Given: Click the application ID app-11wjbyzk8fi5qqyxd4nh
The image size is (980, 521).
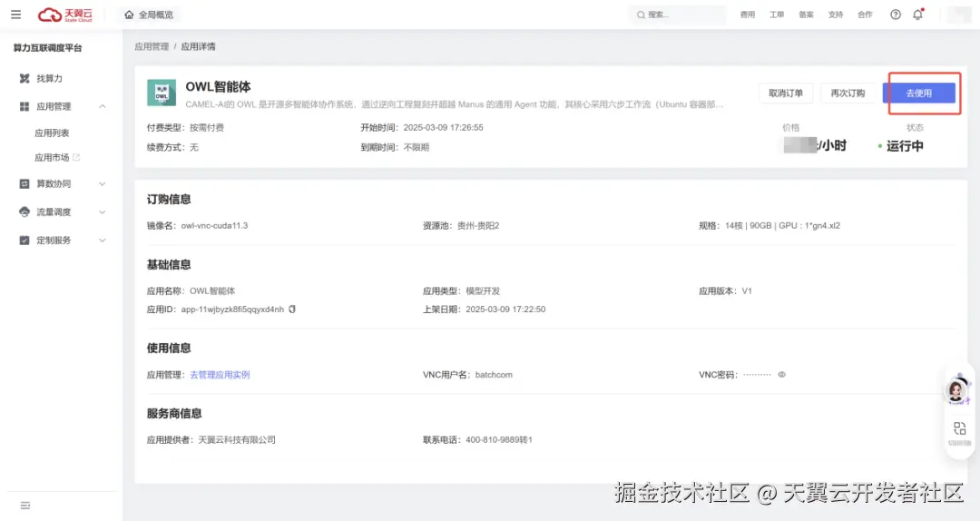Looking at the screenshot, I should (x=232, y=309).
